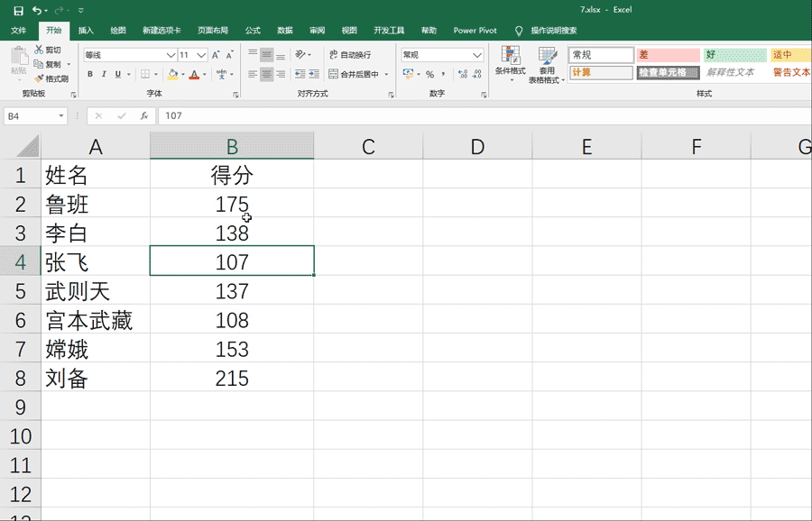Toggle Italic formatting
Screen dimensions: 812x521
(104, 74)
